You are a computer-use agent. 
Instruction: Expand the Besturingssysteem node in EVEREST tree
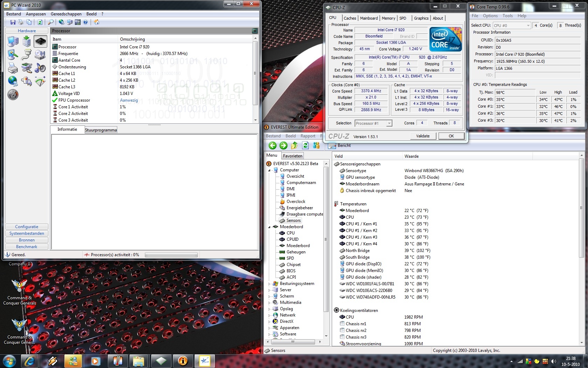point(269,284)
